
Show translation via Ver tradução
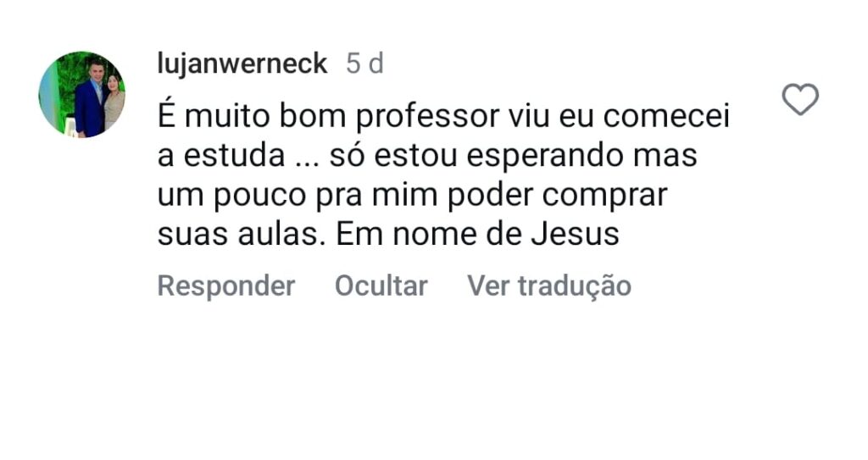tap(549, 286)
